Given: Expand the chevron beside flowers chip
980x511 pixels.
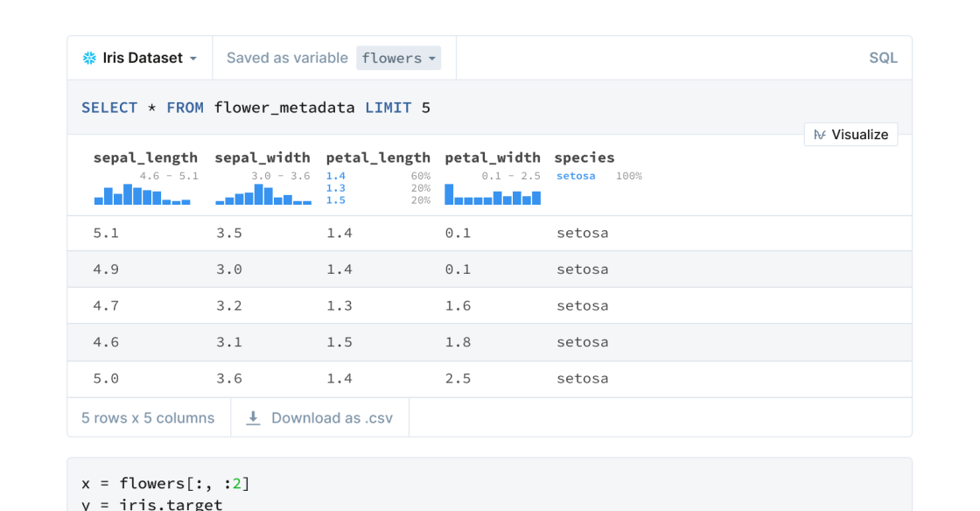Looking at the screenshot, I should tap(431, 58).
